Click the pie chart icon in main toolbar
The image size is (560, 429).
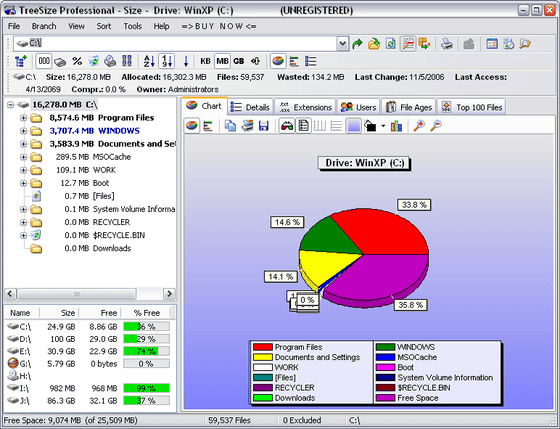point(278,61)
